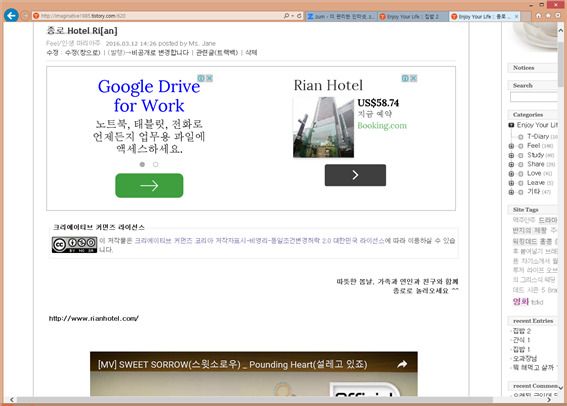Click the Google Drive for Work headline
This screenshot has width=567, height=406.
(149, 96)
